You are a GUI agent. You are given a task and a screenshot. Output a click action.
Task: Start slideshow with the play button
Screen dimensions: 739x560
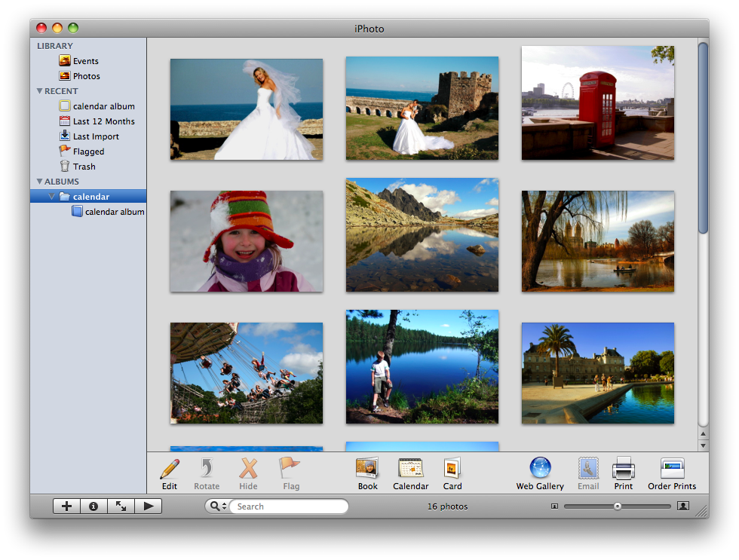148,506
